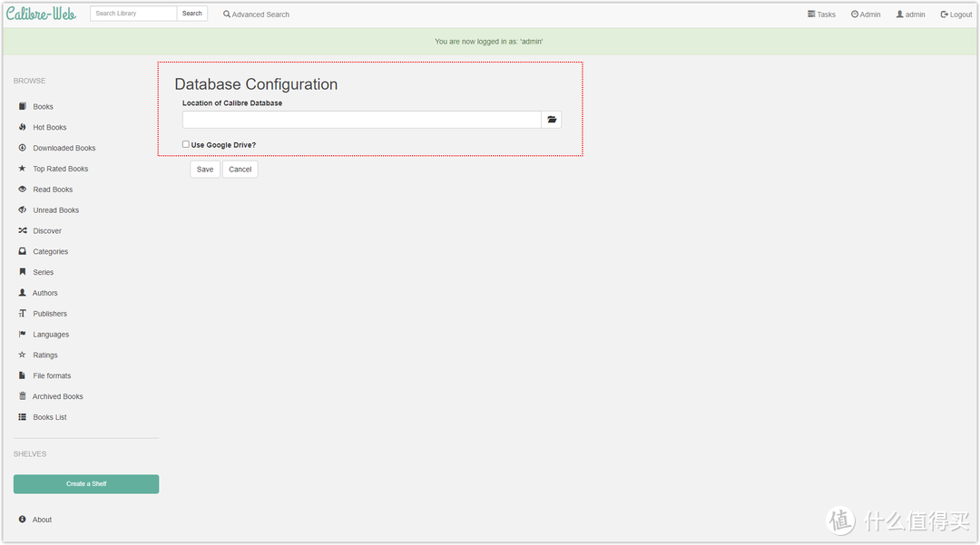Screen dimensions: 980x545
Task: Click the admin user profile icon
Action: tap(900, 14)
